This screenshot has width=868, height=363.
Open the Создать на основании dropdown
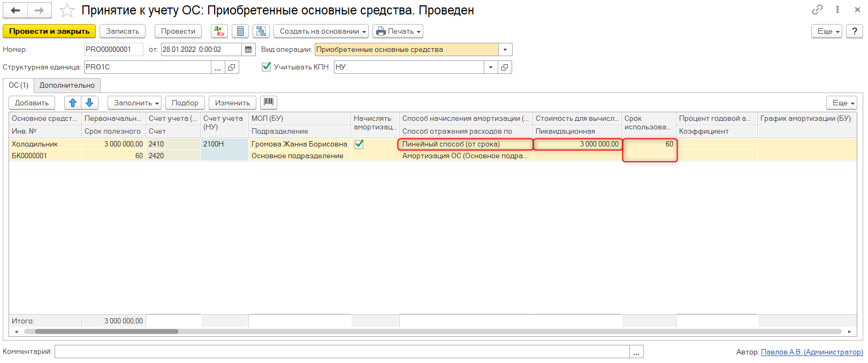pyautogui.click(x=321, y=32)
